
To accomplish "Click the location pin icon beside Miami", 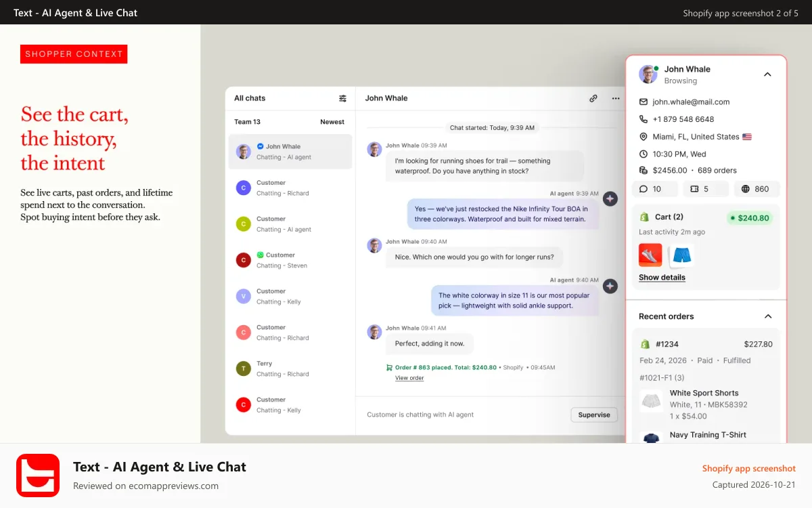I will point(644,137).
